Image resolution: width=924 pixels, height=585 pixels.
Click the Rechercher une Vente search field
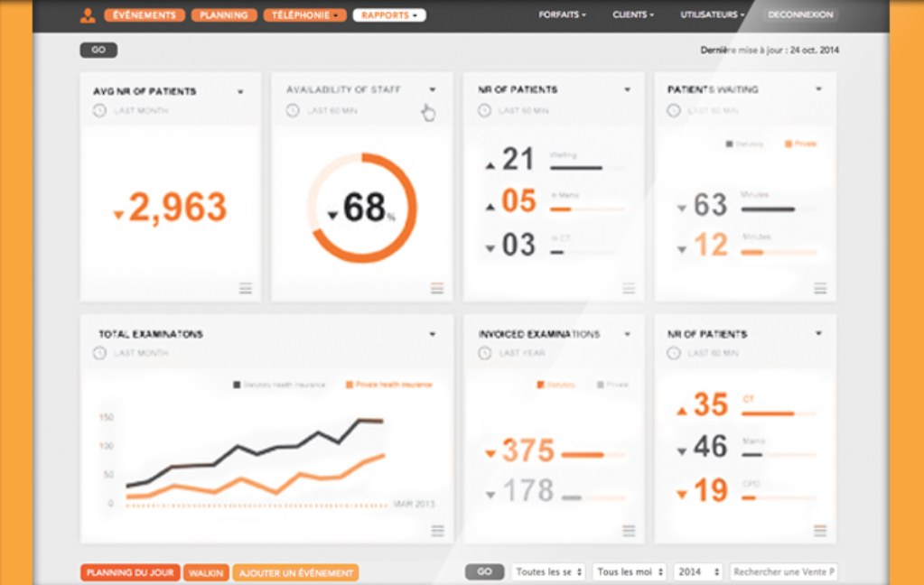(783, 571)
